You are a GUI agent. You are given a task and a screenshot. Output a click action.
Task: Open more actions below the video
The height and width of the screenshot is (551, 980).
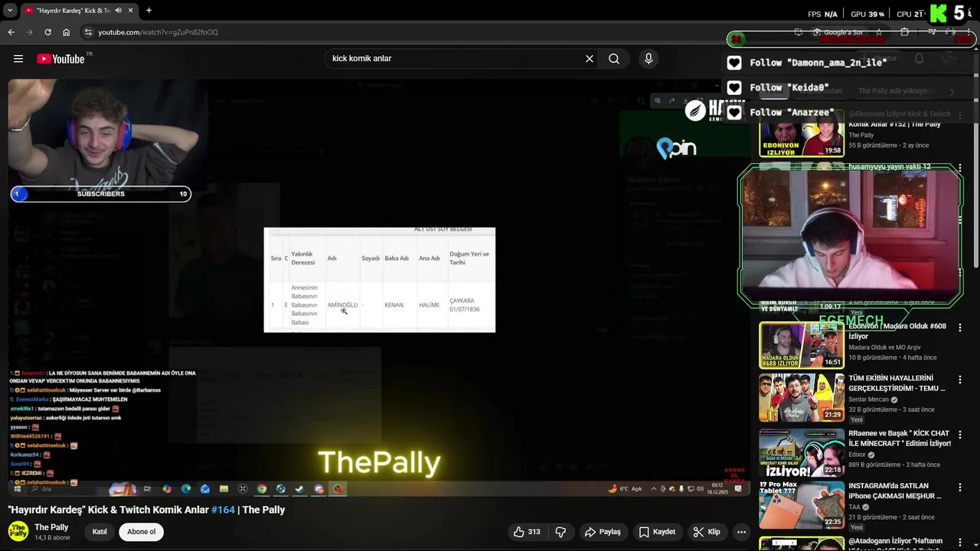741,532
